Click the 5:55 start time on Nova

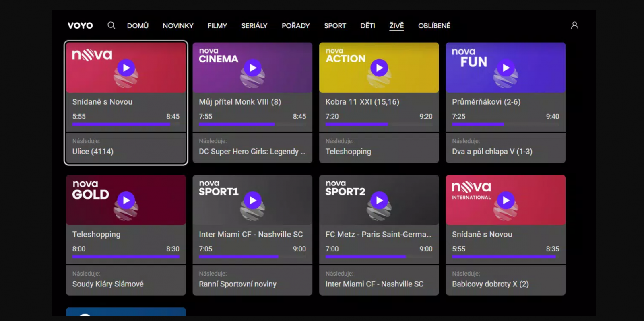79,117
